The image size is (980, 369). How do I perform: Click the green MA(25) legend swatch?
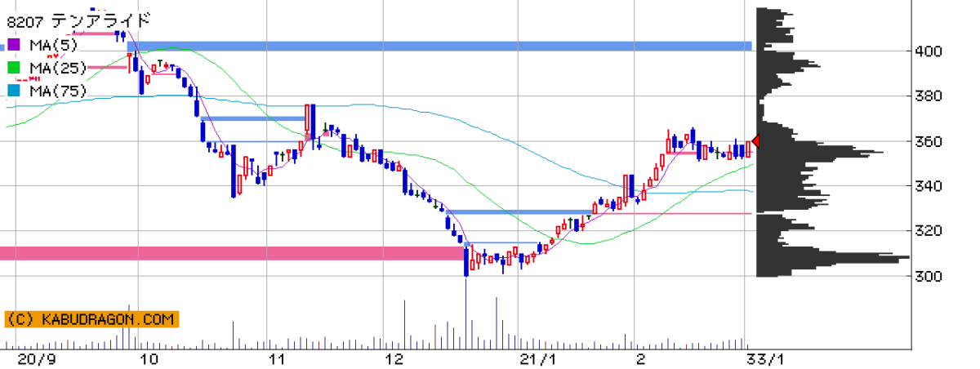click(14, 67)
